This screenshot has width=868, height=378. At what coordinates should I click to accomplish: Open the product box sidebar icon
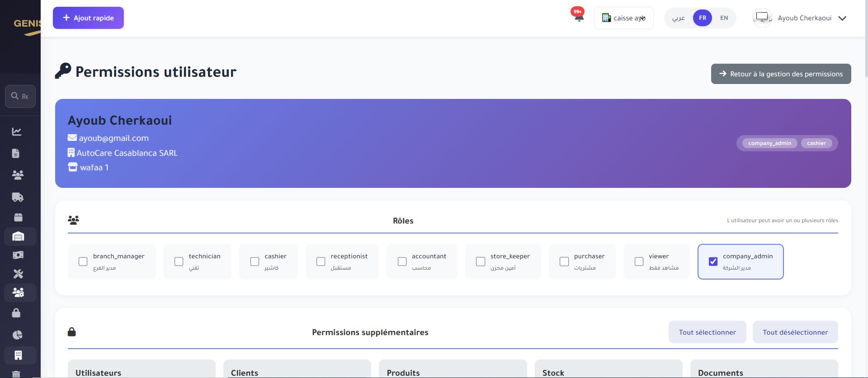[18, 217]
